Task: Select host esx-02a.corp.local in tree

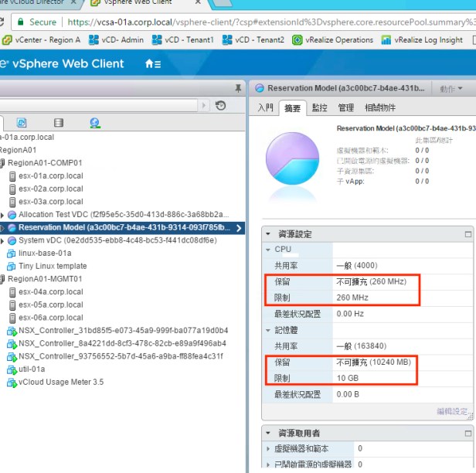Action: pyautogui.click(x=50, y=189)
